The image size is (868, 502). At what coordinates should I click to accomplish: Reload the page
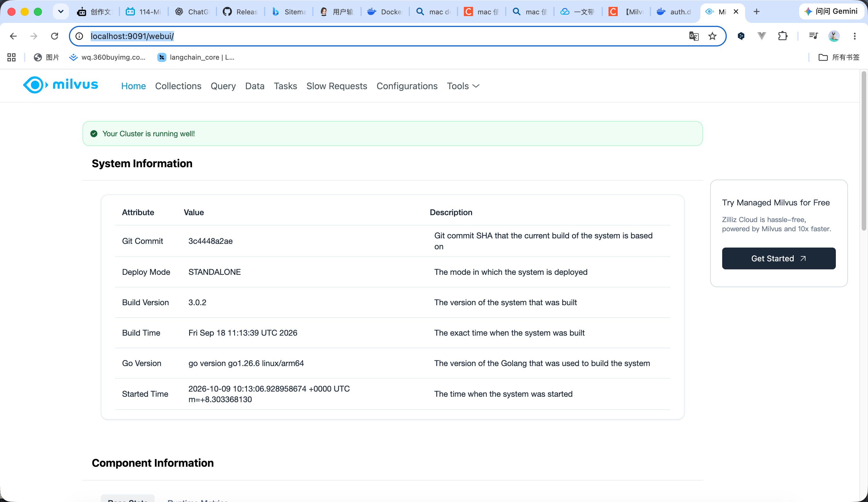(x=55, y=36)
